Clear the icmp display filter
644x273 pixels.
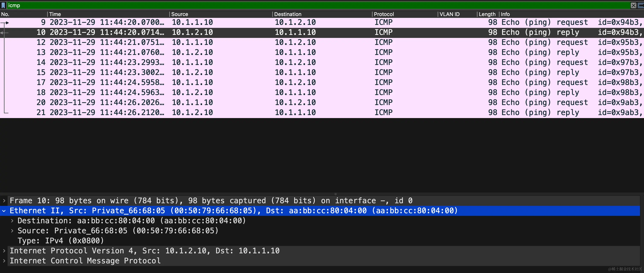[x=633, y=5]
